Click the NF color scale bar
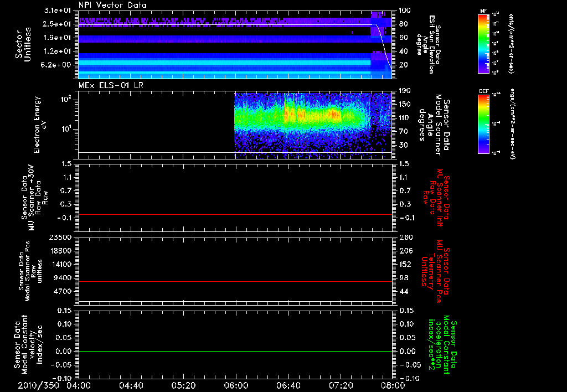Viewport: 567px width, 392px height. [x=483, y=44]
